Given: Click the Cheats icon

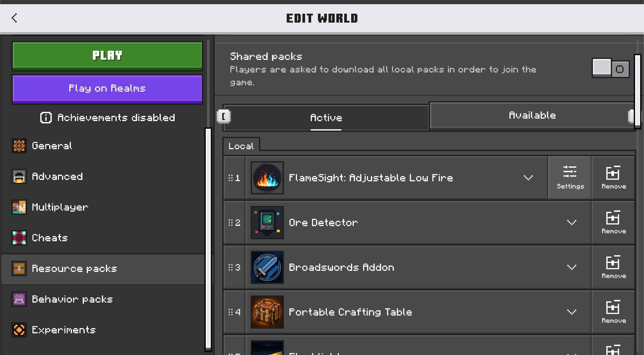Looking at the screenshot, I should (19, 238).
